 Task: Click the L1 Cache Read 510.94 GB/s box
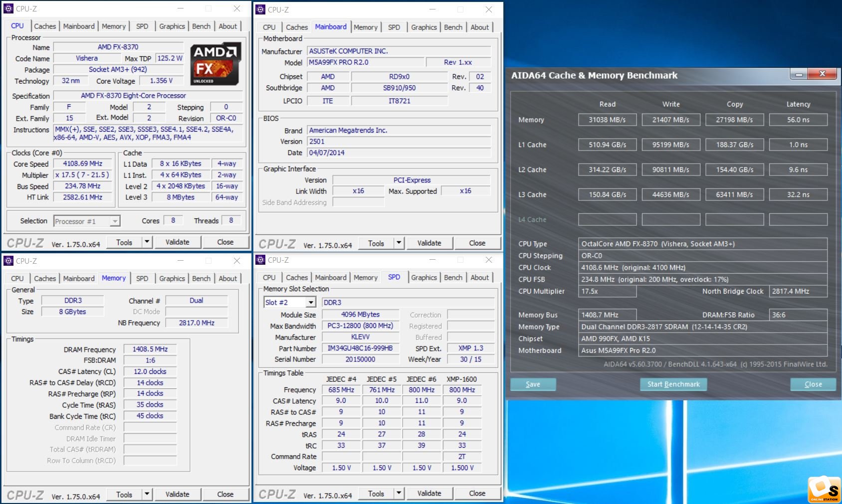608,145
